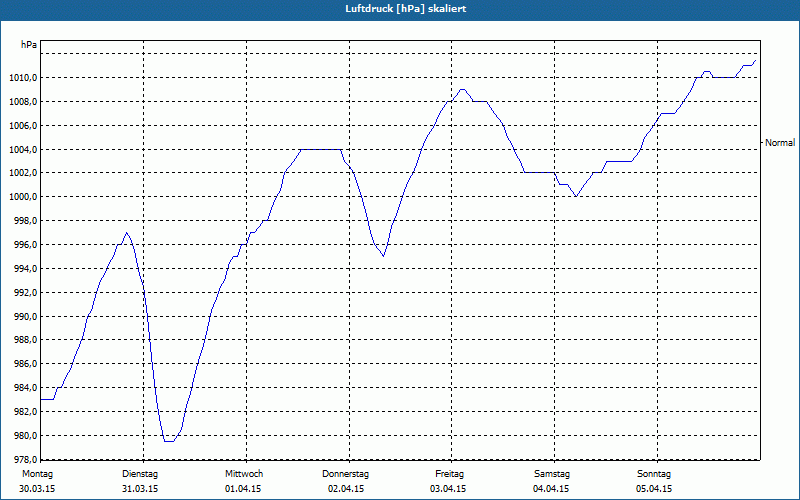Viewport: 800px width, 500px height.
Task: Select the Donnerstag day label
Action: (x=345, y=474)
